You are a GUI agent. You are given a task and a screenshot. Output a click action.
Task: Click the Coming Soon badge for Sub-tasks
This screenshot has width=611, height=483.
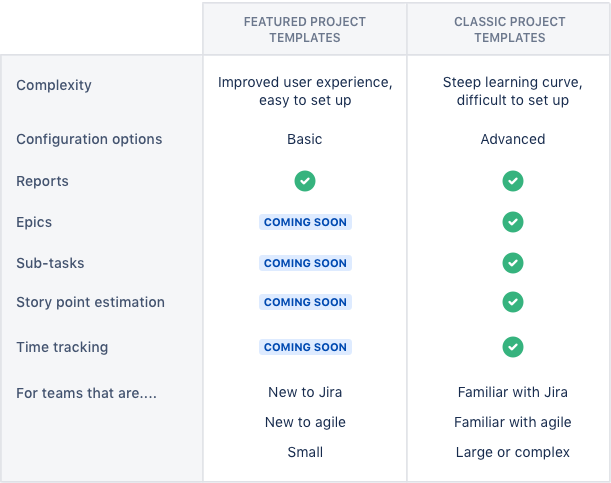(305, 263)
